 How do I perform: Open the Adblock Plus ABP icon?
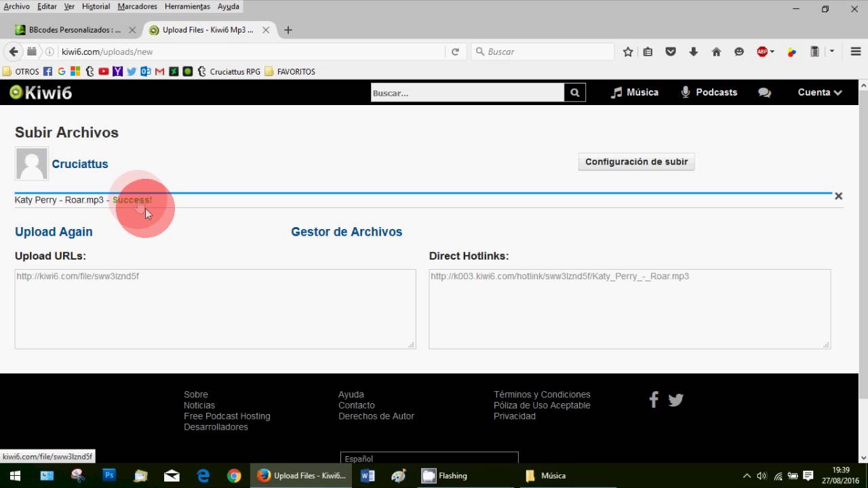pos(762,52)
